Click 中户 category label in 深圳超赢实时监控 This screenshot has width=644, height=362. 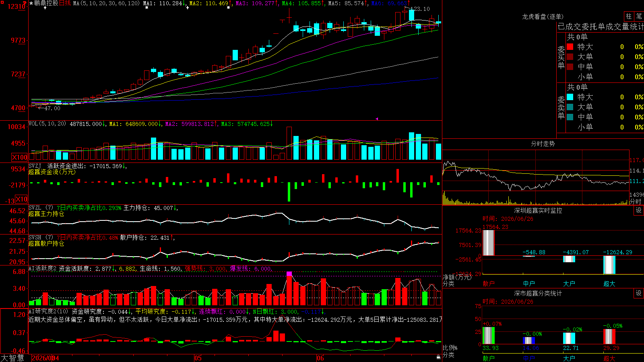click(x=529, y=284)
